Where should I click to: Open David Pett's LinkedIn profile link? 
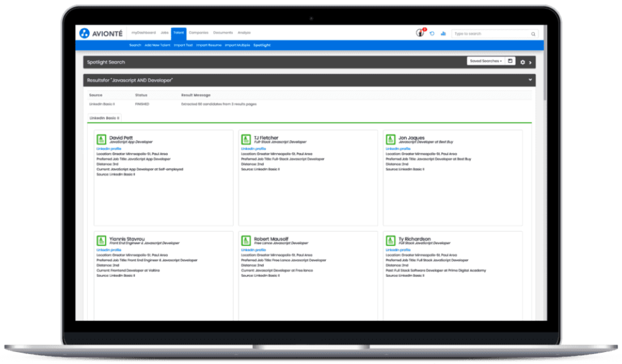point(109,149)
